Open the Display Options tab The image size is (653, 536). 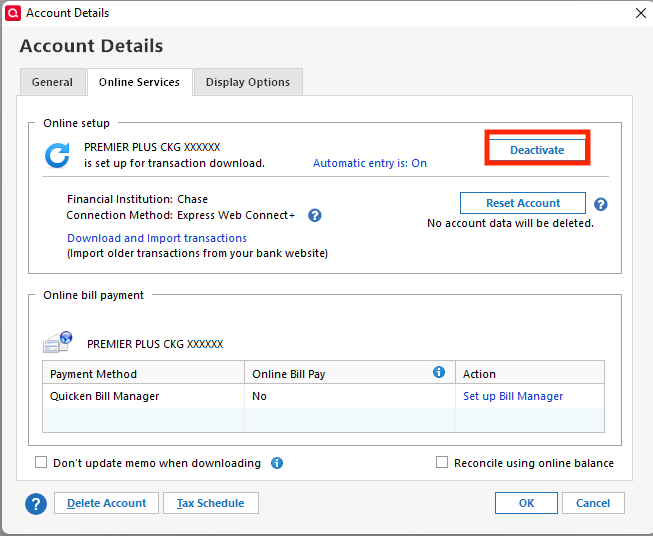click(248, 82)
